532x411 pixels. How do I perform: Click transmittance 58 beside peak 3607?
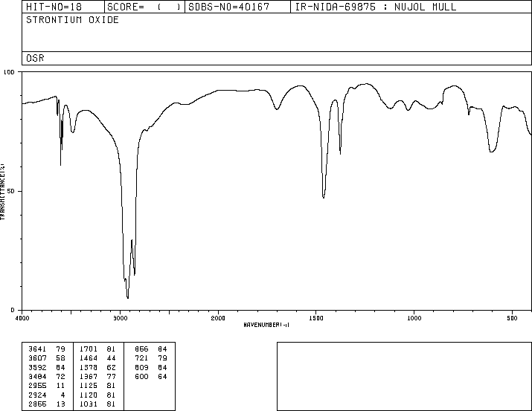click(x=60, y=358)
